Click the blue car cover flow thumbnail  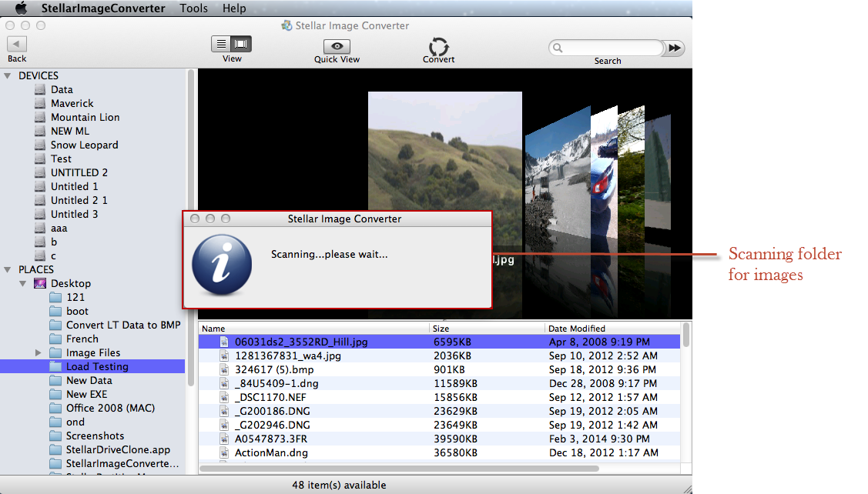pos(604,172)
